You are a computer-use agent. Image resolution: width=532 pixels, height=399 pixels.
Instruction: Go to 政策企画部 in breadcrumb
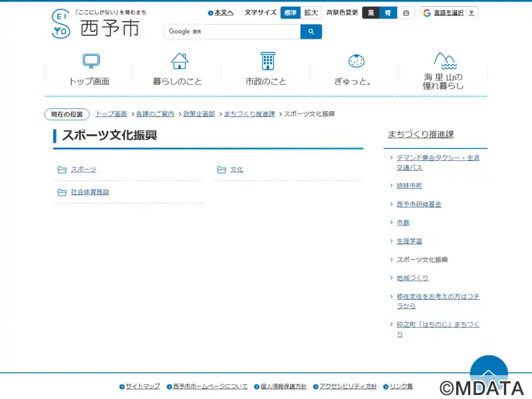(199, 114)
